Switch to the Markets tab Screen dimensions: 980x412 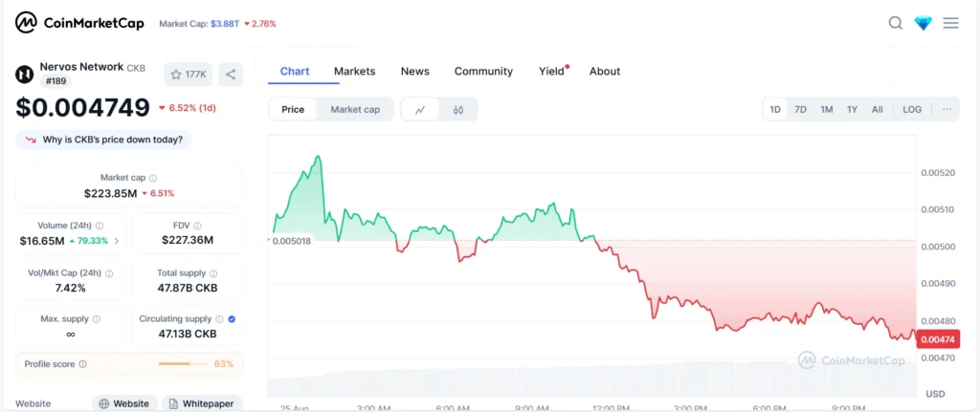(354, 71)
